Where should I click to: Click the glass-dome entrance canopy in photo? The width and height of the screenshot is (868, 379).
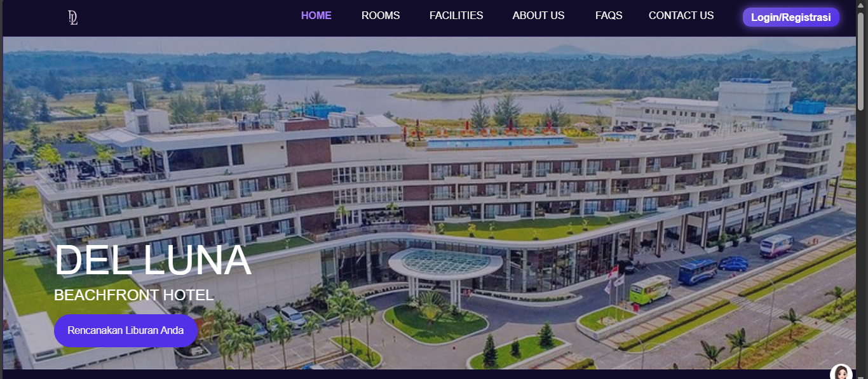coord(445,263)
